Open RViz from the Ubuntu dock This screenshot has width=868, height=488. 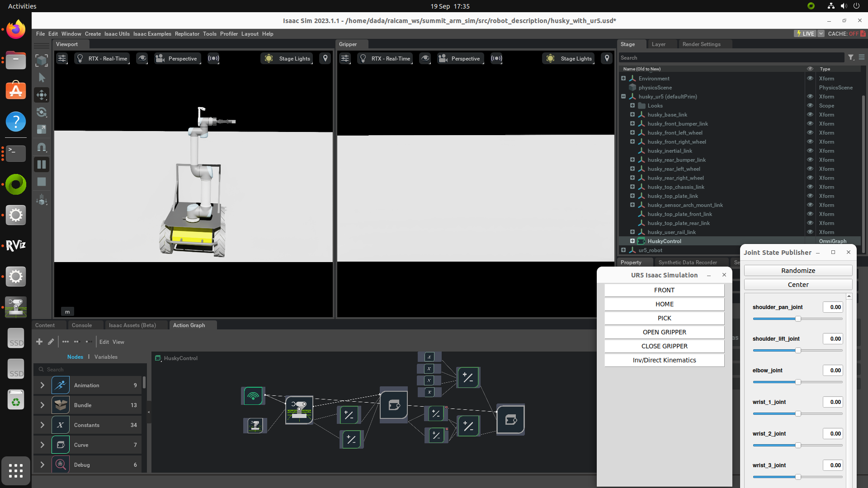coord(16,245)
